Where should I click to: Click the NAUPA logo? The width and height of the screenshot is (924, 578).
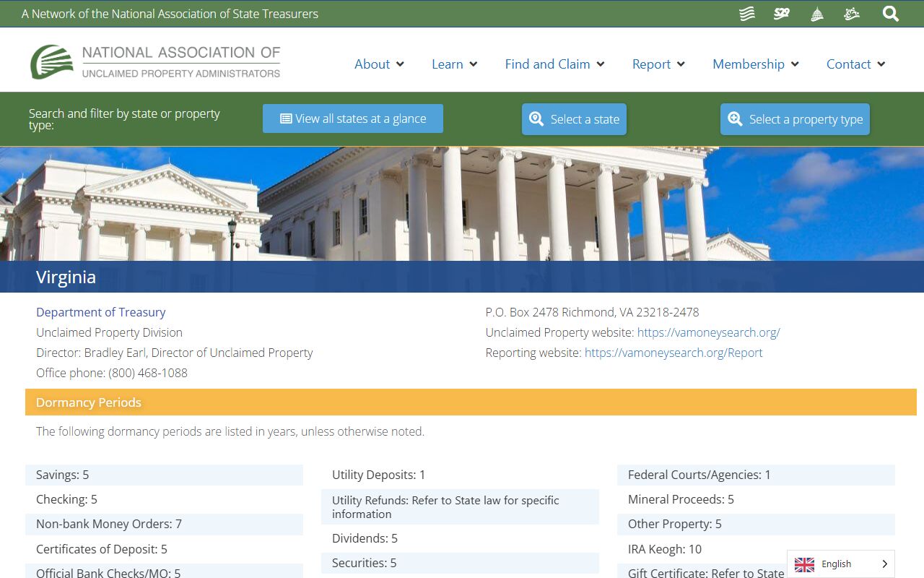155,62
